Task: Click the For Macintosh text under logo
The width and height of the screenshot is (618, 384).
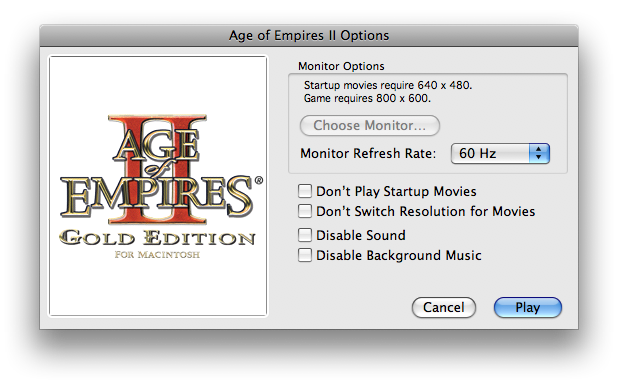Action: (157, 255)
